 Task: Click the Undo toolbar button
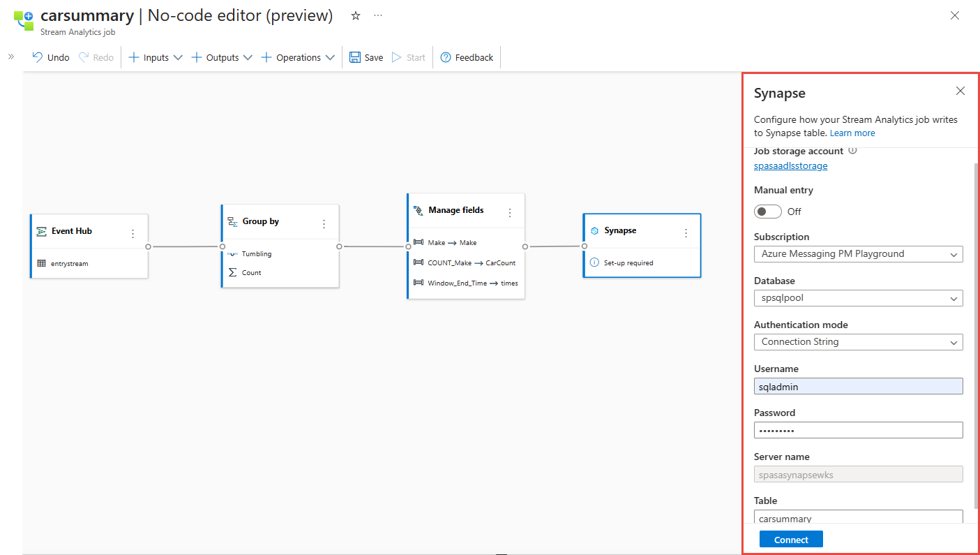tap(51, 57)
